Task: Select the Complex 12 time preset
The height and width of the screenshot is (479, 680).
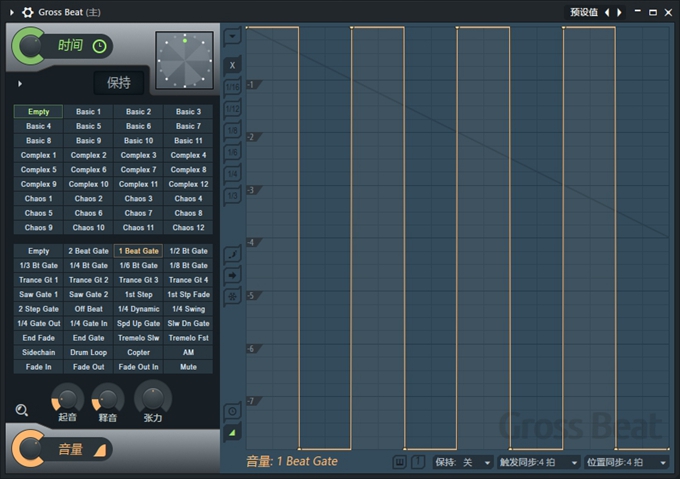Action: point(188,184)
